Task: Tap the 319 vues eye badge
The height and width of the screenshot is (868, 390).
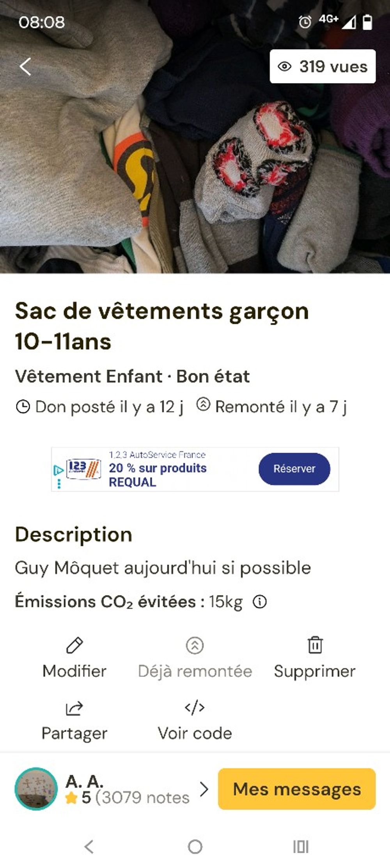Action: (323, 66)
